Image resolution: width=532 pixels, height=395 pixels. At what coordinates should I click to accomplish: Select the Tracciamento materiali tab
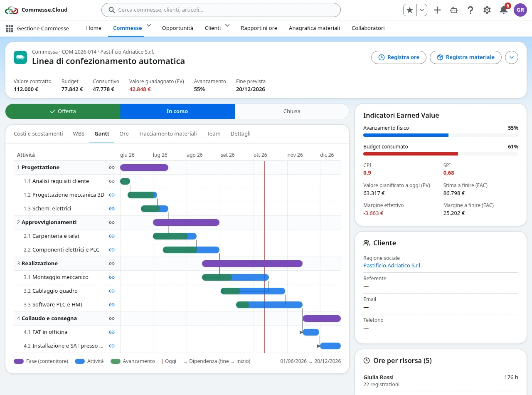click(168, 134)
